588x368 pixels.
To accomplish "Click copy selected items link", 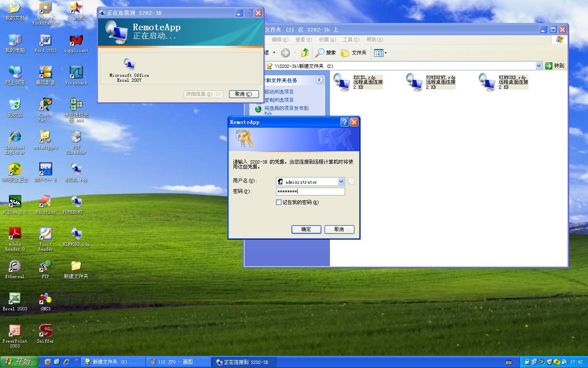I will (x=279, y=100).
